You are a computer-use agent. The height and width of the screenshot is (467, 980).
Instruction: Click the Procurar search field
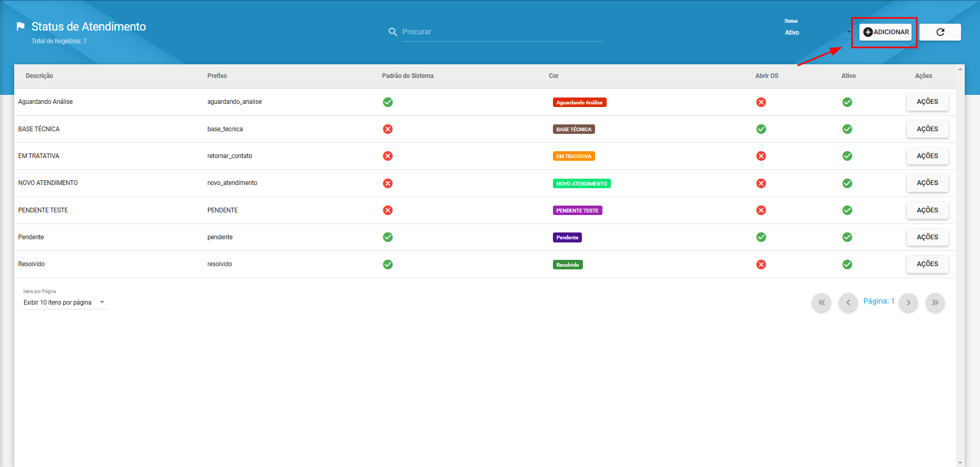pos(502,32)
